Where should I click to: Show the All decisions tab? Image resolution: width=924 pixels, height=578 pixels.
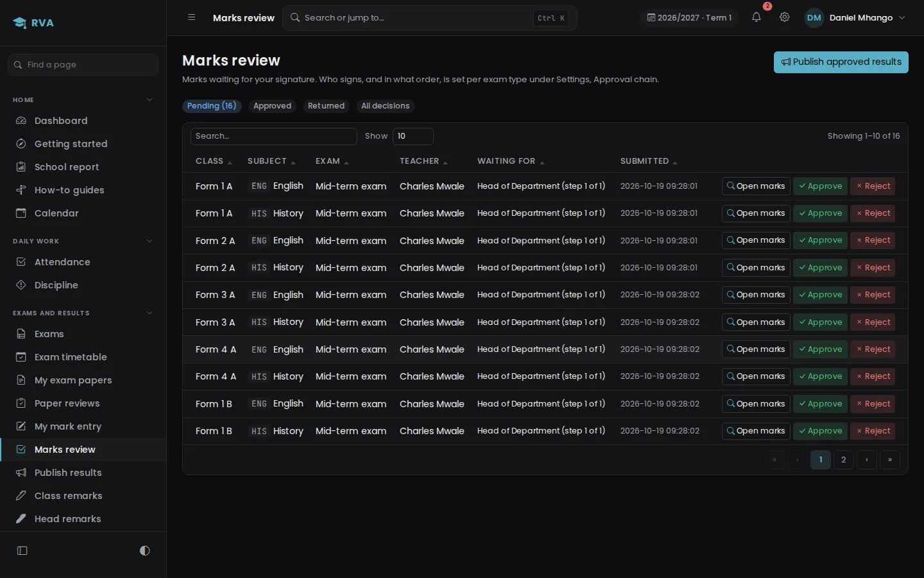(385, 106)
